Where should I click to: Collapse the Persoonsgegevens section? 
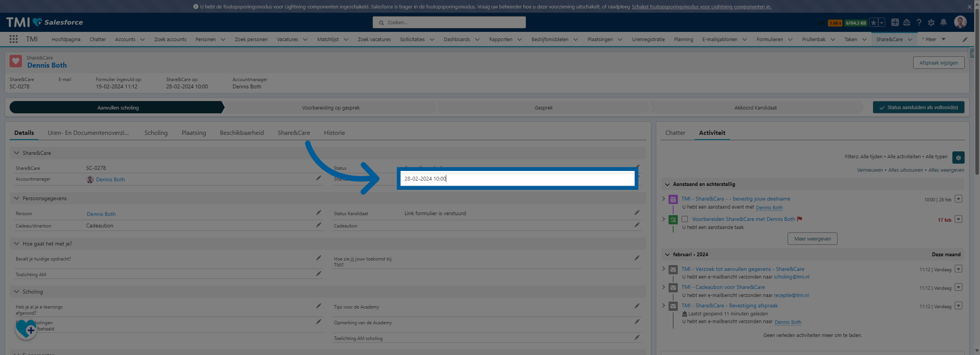tap(17, 198)
